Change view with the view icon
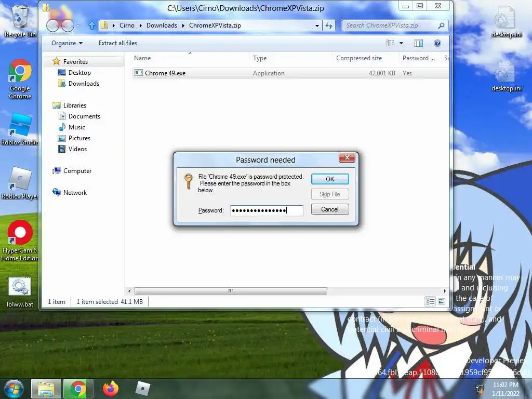The image size is (532, 399). click(390, 43)
